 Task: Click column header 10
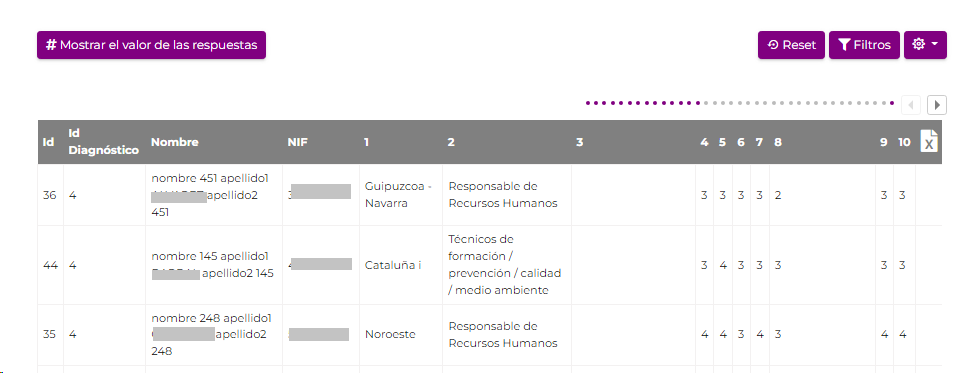(904, 142)
